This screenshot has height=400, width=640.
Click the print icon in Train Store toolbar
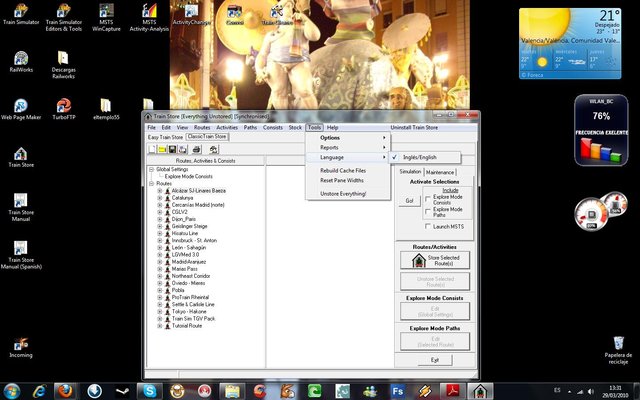(197, 148)
